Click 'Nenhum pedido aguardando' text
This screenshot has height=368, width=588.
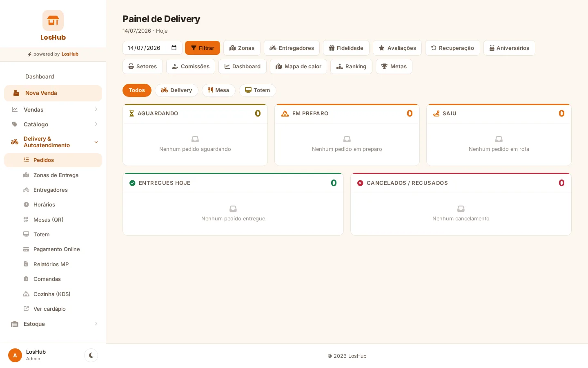click(x=195, y=149)
